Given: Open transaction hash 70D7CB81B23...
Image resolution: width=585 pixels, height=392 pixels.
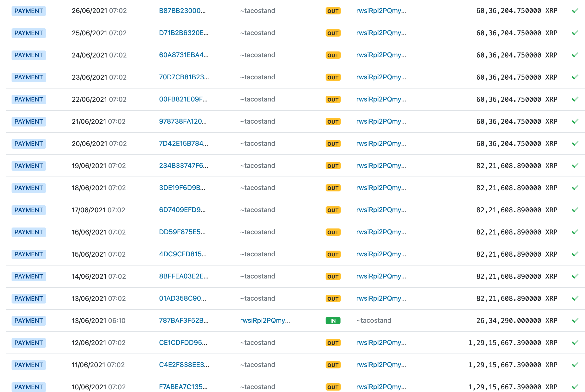Looking at the screenshot, I should click(184, 77).
